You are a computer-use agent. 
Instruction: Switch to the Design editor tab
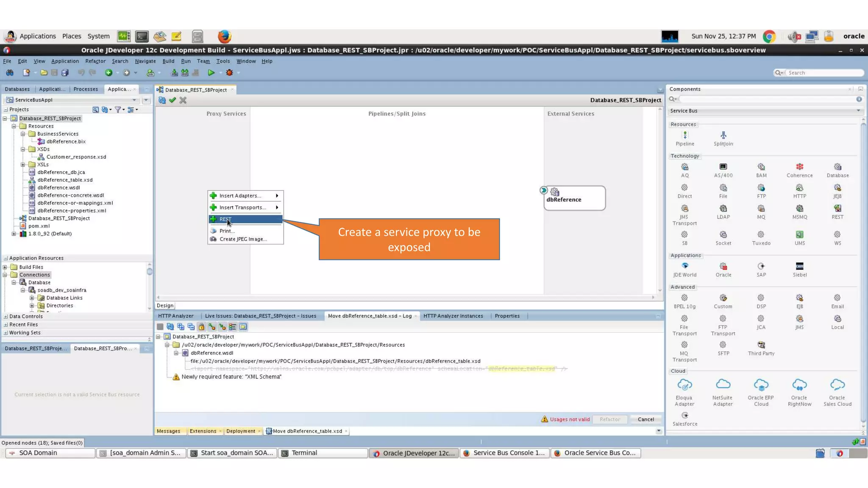[165, 306]
